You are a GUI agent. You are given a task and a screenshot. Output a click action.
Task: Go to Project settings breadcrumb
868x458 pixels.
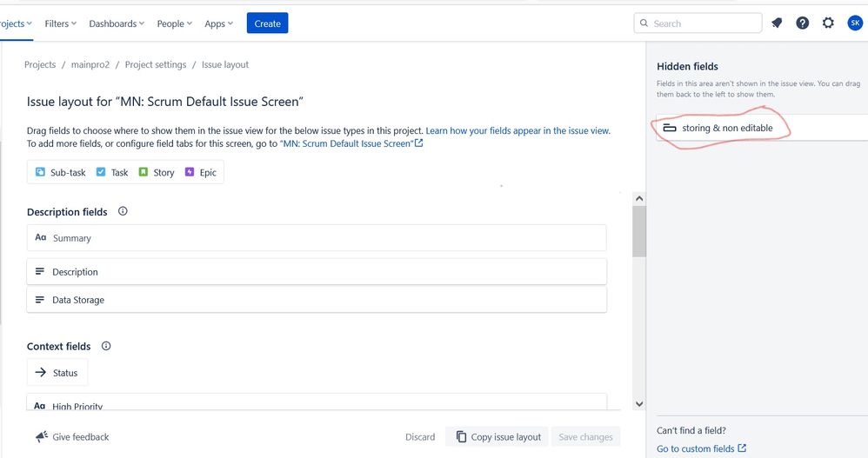tap(156, 64)
